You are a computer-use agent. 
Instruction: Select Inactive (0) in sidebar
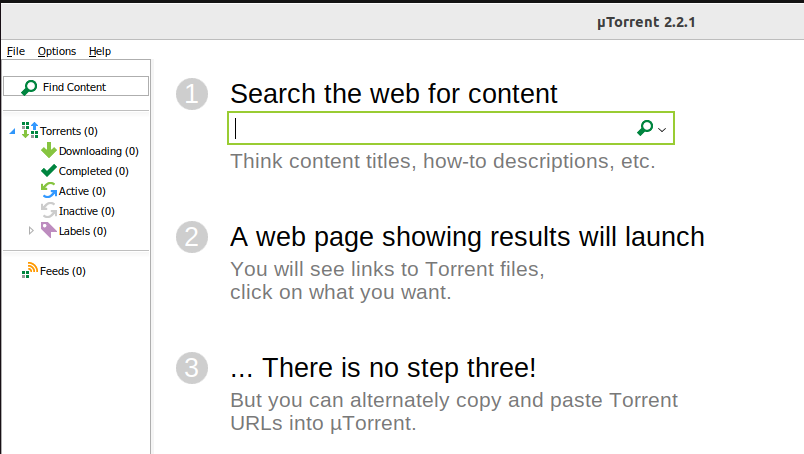click(87, 211)
